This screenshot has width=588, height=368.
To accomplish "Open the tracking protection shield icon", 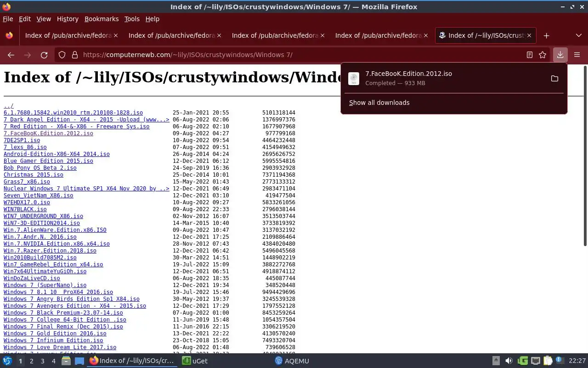I will coord(62,55).
